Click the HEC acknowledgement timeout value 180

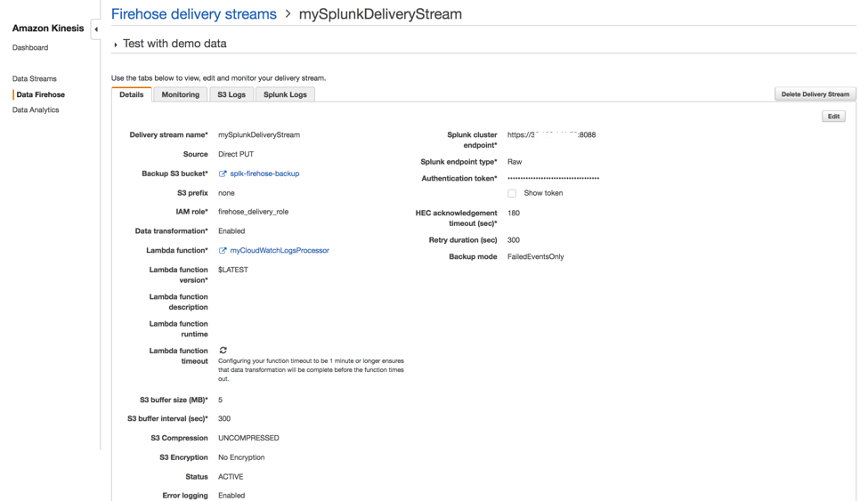tap(513, 214)
